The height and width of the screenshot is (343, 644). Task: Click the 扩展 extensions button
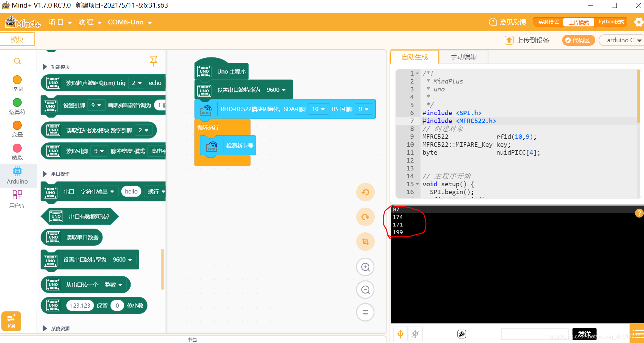coord(11,321)
